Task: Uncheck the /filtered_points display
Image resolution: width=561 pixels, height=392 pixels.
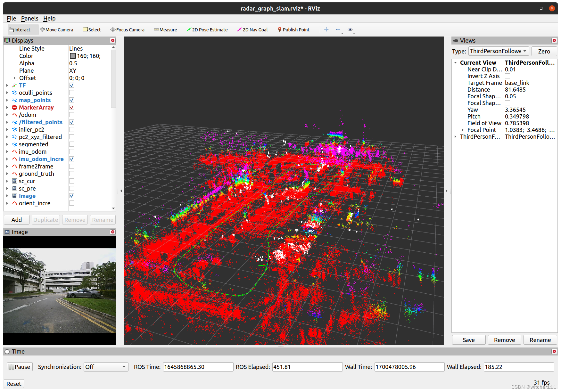Action: (x=72, y=122)
